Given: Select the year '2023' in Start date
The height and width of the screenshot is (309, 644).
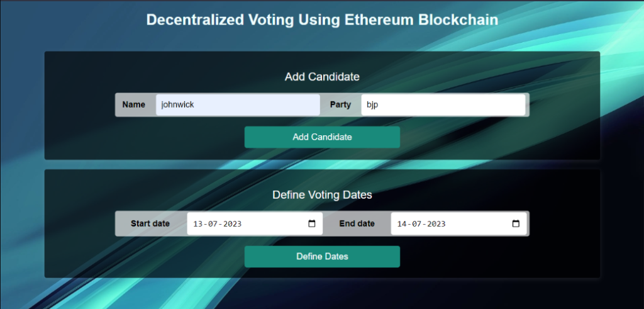Looking at the screenshot, I should [231, 224].
